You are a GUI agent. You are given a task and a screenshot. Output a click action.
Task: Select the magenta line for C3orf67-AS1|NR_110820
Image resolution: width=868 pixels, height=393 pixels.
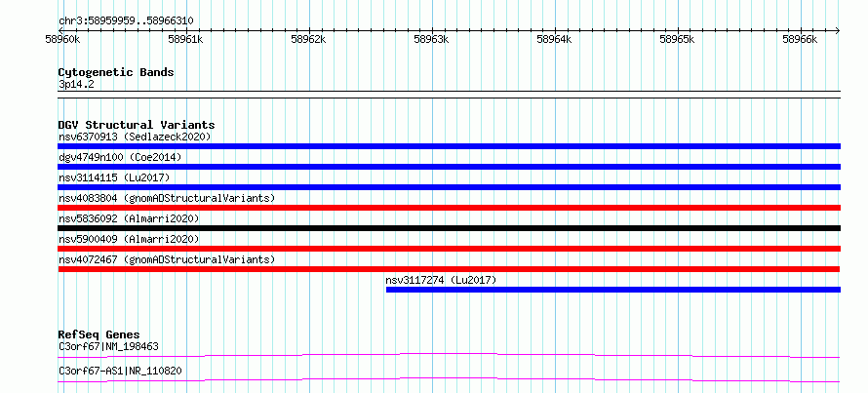click(x=449, y=379)
